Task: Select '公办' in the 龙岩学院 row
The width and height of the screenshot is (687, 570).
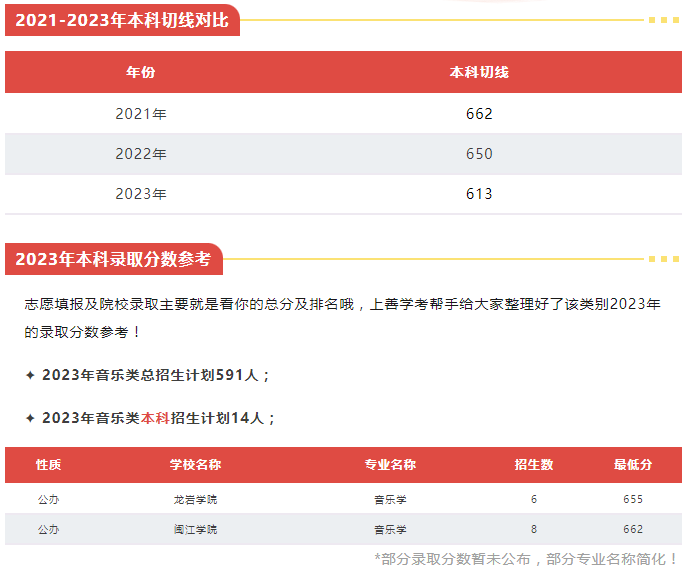Action: (49, 499)
